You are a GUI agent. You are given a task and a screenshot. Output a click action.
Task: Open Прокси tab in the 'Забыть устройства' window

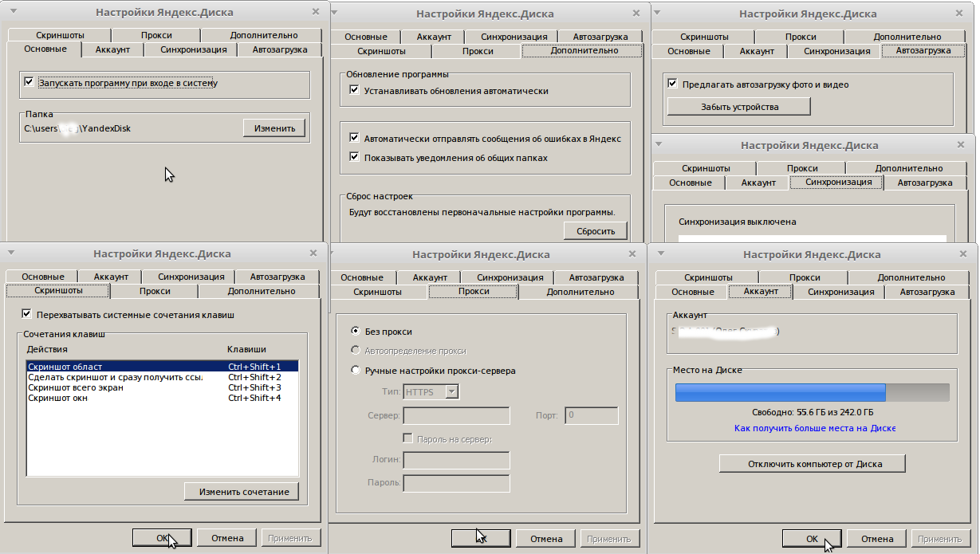[x=801, y=37]
